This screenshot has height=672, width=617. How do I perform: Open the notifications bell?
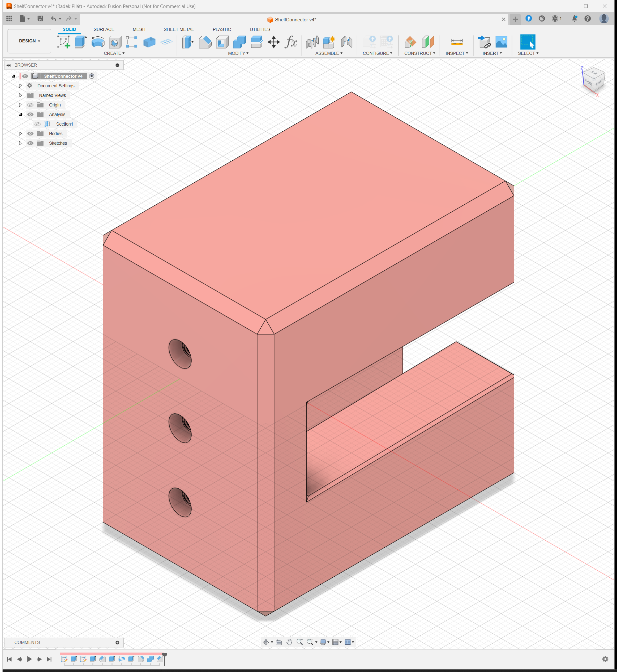574,19
